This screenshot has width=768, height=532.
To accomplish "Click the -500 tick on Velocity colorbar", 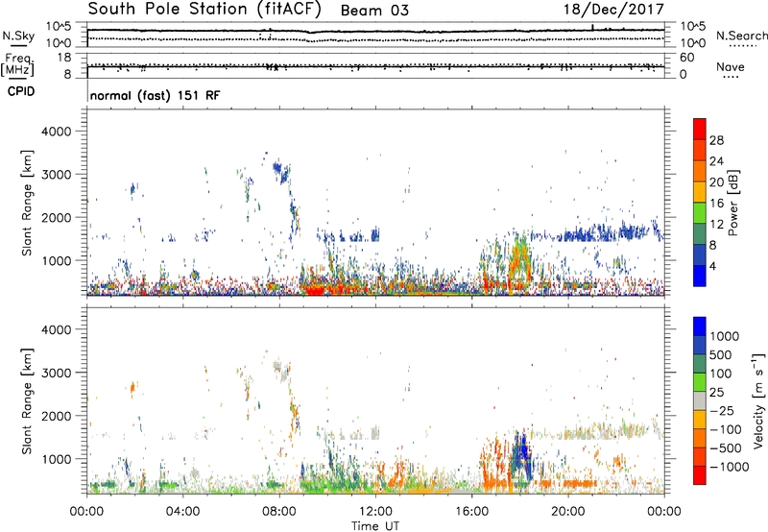I will [x=726, y=448].
